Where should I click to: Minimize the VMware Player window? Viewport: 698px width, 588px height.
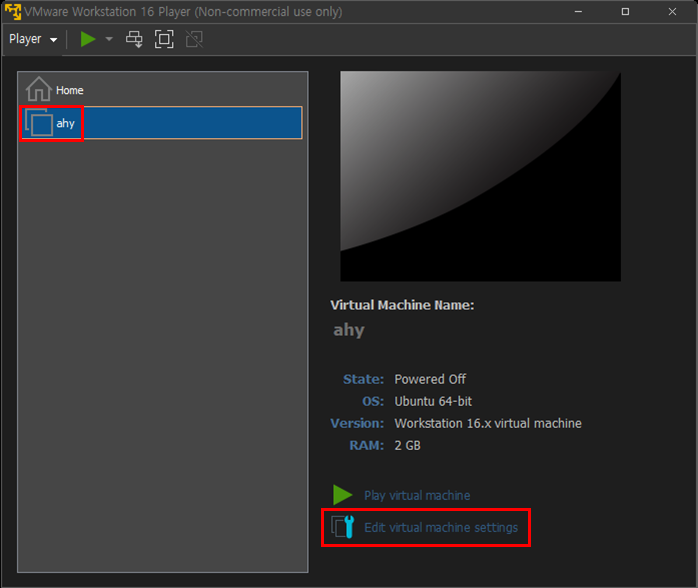[x=578, y=12]
